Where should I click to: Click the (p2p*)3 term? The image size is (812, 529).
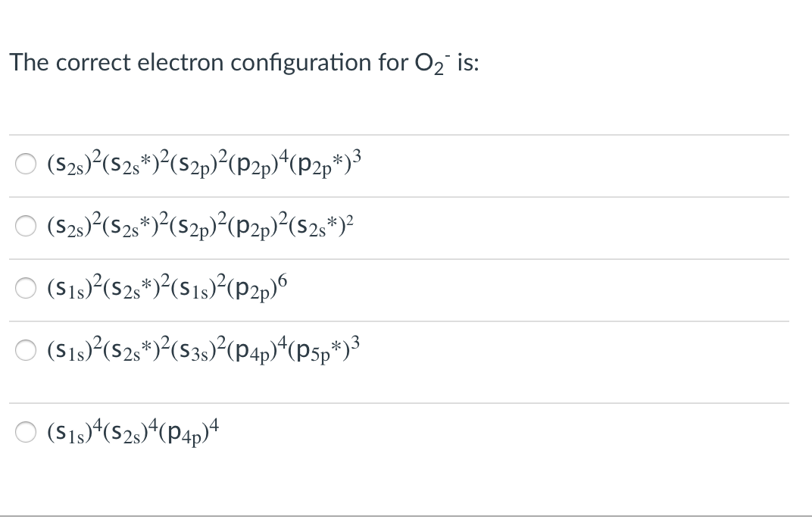tap(324, 163)
